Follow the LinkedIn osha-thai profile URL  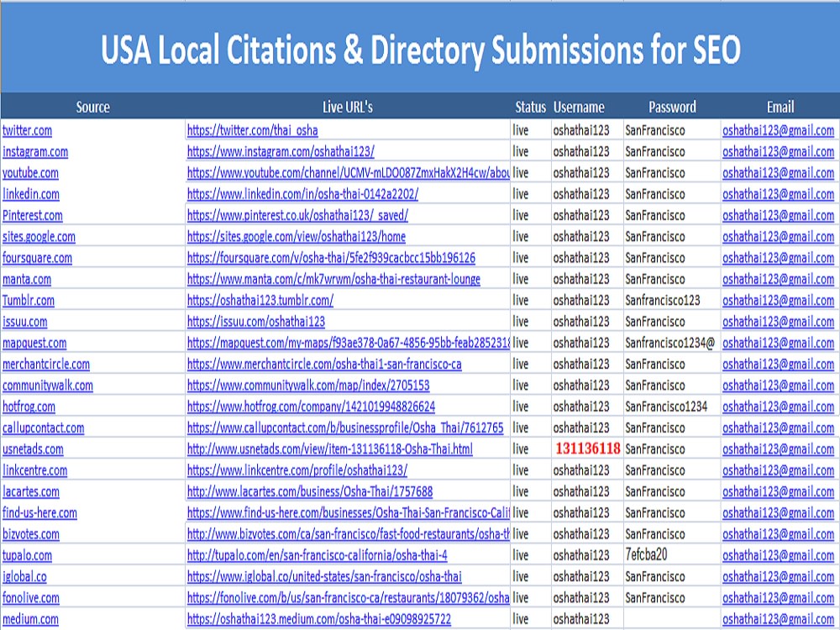pyautogui.click(x=302, y=194)
